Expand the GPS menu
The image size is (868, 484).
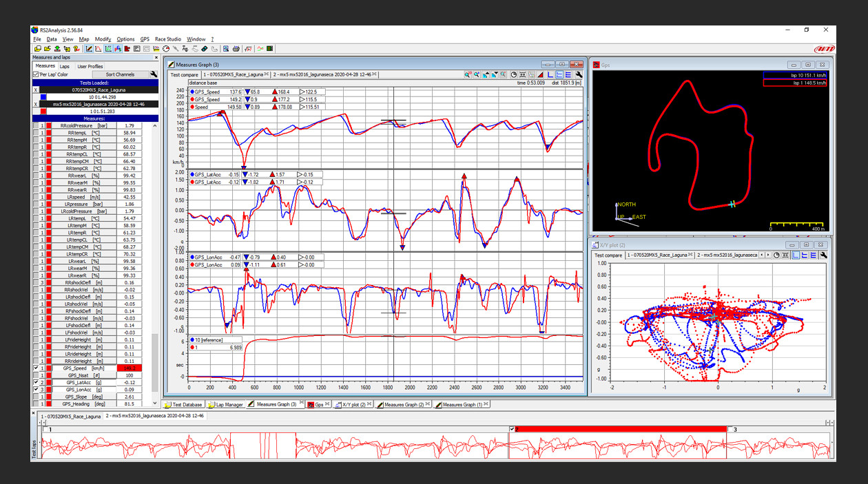pos(145,39)
